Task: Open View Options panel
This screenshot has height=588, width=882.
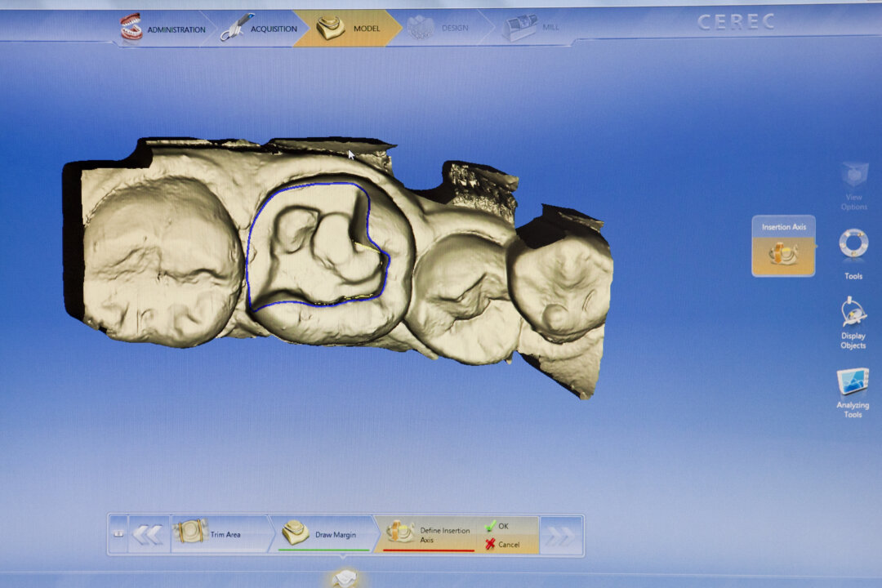Action: [x=854, y=186]
